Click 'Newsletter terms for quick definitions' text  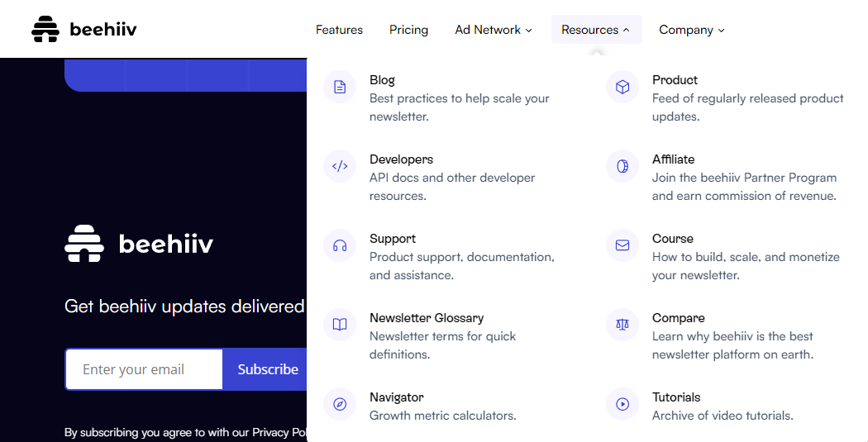click(x=442, y=345)
